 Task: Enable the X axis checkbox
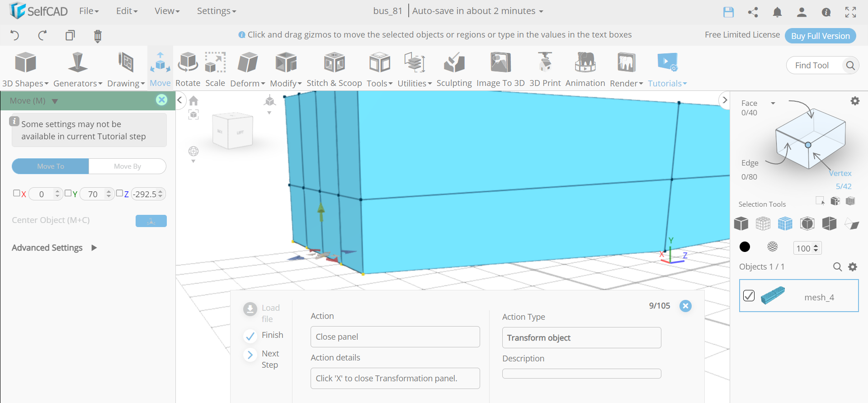(17, 193)
